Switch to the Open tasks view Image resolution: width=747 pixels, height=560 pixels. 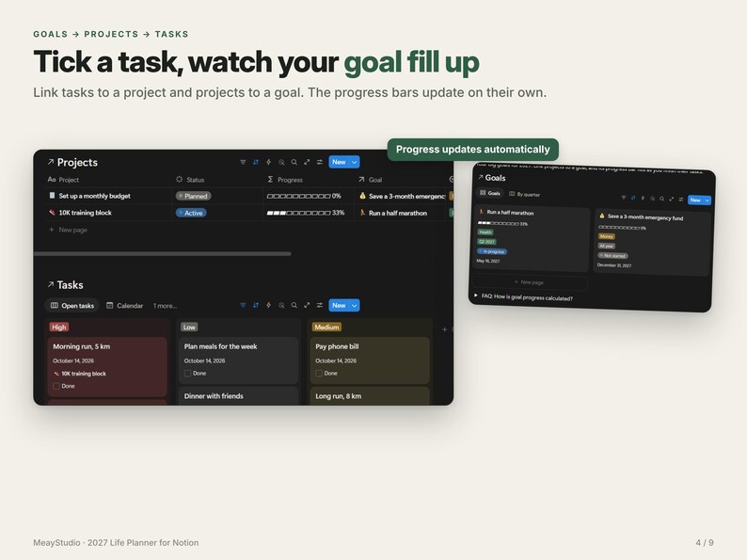click(x=72, y=306)
